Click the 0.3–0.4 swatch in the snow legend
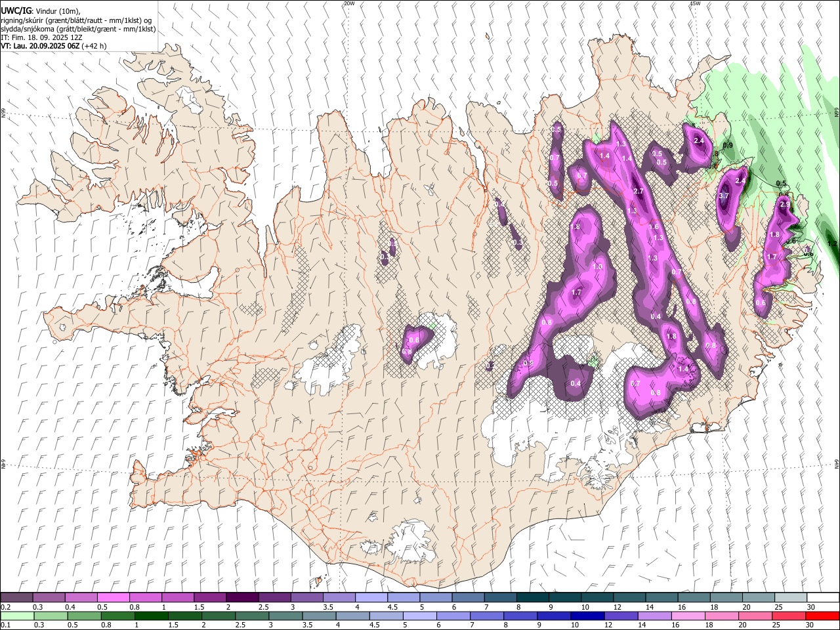 point(49,597)
